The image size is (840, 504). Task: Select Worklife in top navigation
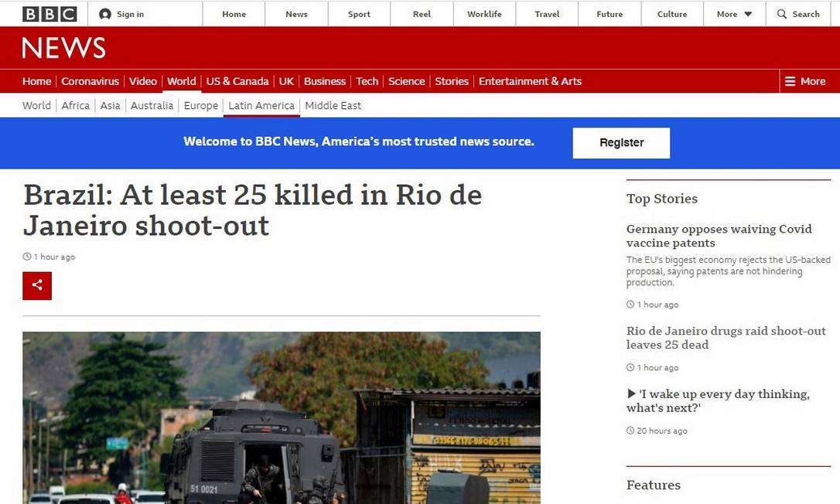point(484,14)
